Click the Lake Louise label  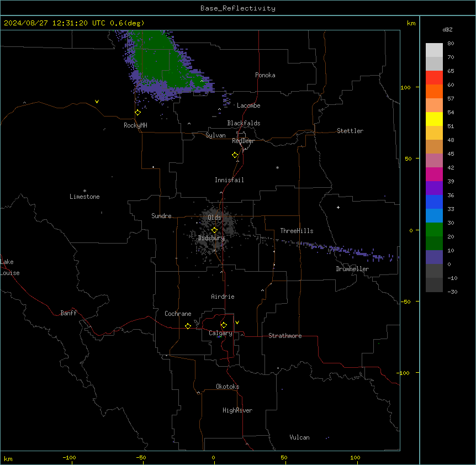(x=10, y=267)
